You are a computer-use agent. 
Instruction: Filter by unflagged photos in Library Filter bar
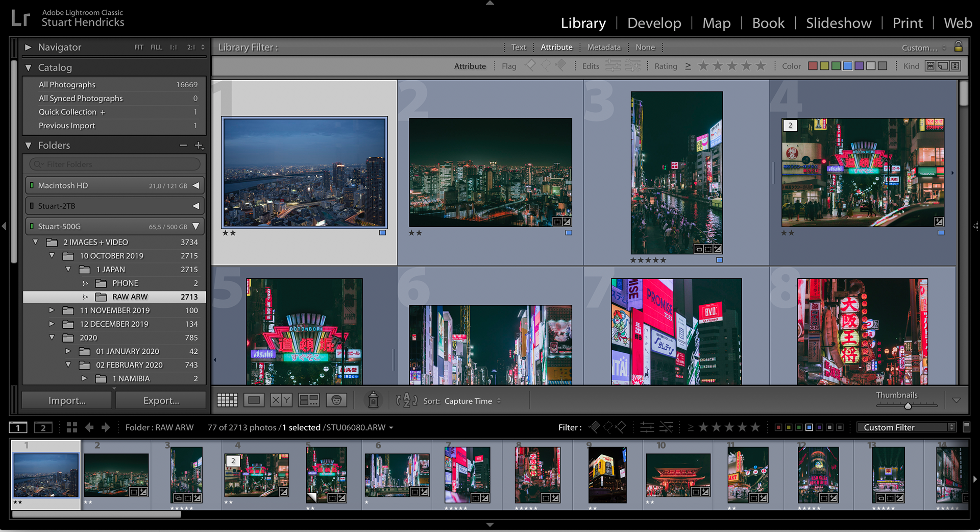(546, 65)
